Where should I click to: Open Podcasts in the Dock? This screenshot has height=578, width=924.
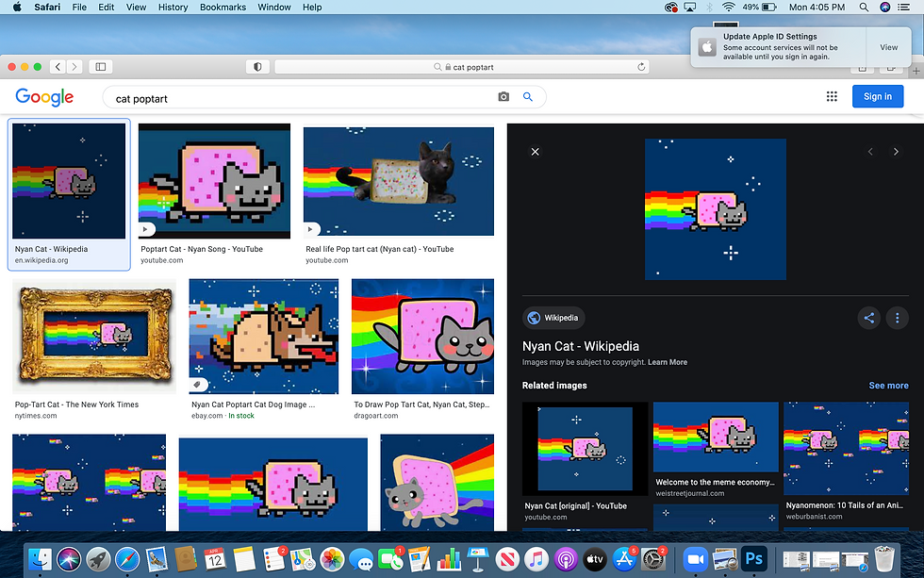[565, 559]
